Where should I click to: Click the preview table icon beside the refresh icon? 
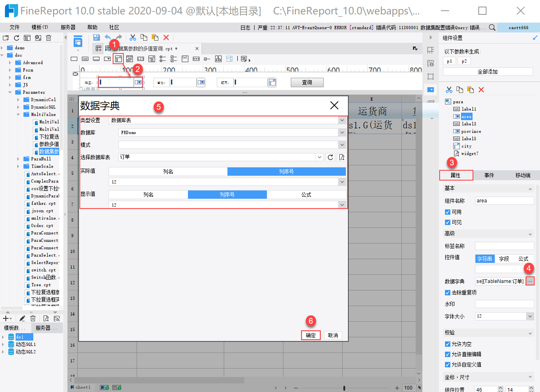(341, 157)
